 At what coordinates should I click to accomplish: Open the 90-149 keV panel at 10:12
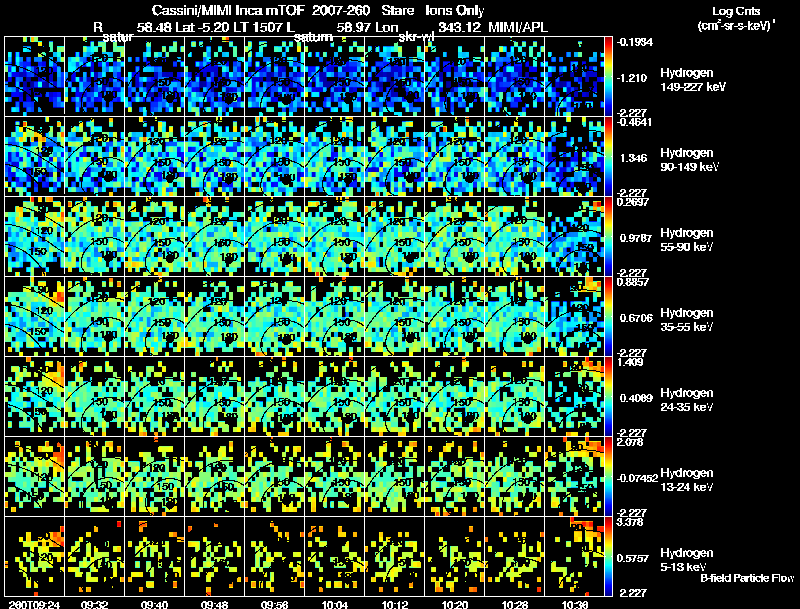click(395, 157)
